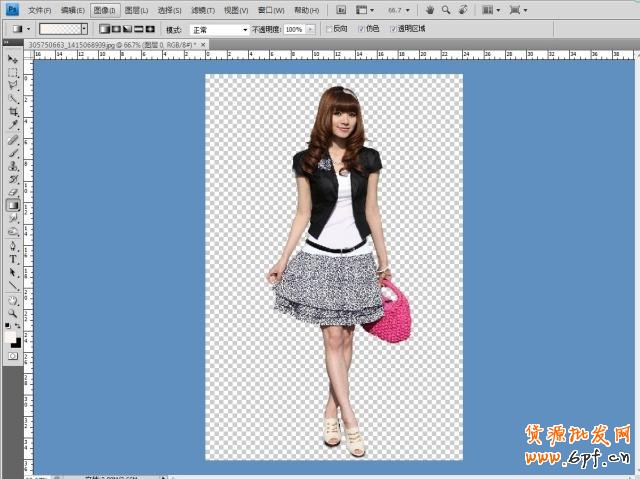Select the Rectangular Marquee tool
The height and width of the screenshot is (479, 640).
tap(13, 73)
